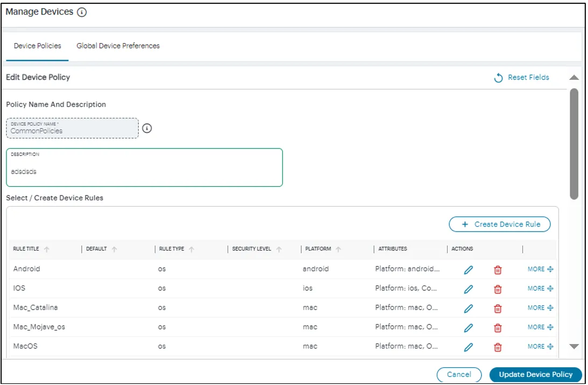The image size is (588, 385).
Task: Expand MORE for the Mac_Catalina rule
Action: point(540,307)
